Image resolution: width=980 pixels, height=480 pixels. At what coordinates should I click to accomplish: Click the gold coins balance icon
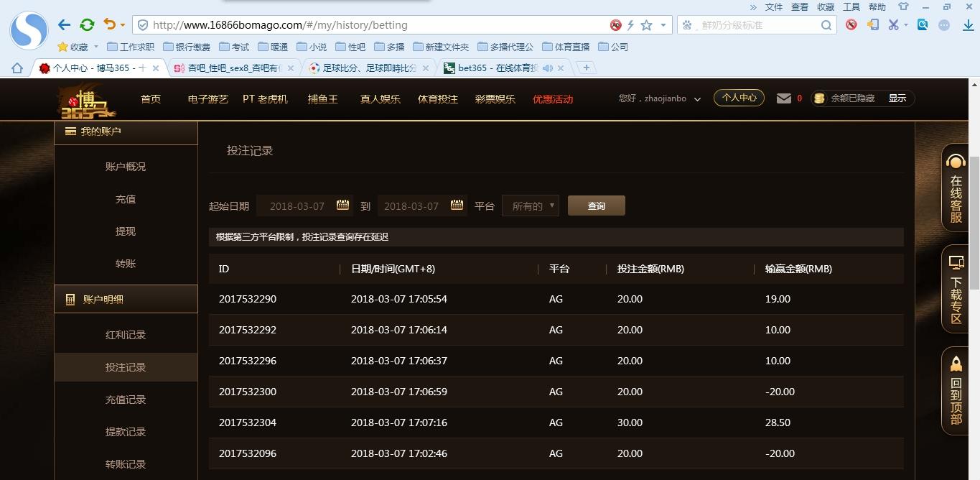(819, 98)
